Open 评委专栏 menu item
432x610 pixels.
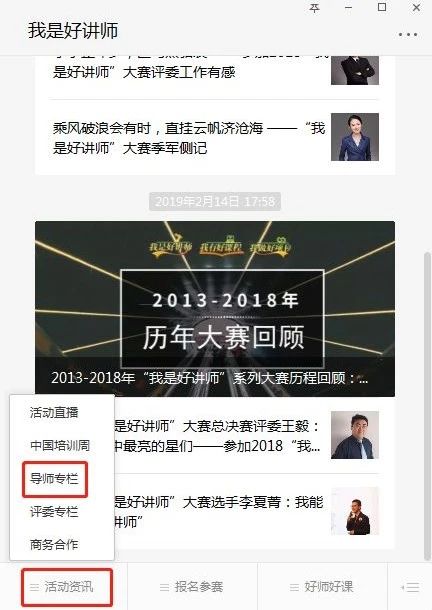(54, 512)
